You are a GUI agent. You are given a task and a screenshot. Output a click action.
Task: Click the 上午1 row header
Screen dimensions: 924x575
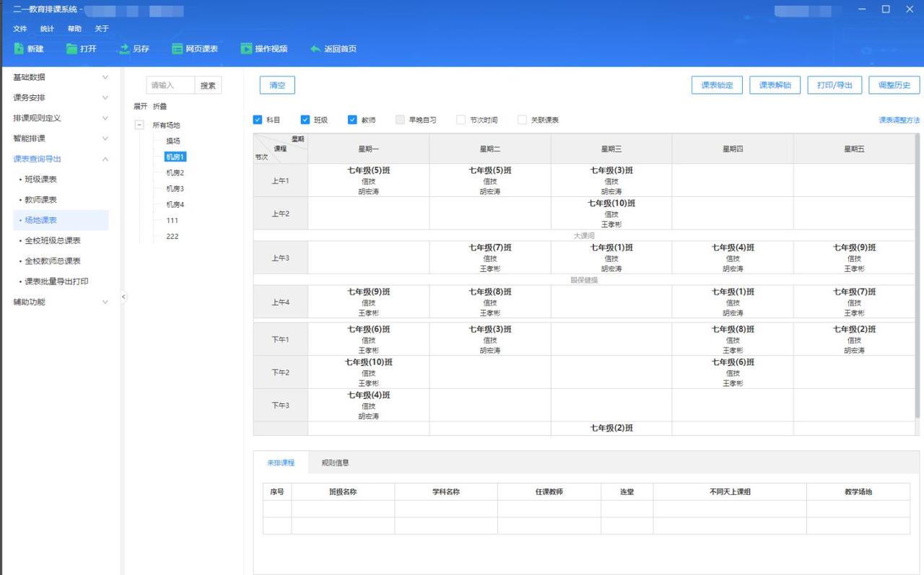click(x=280, y=180)
